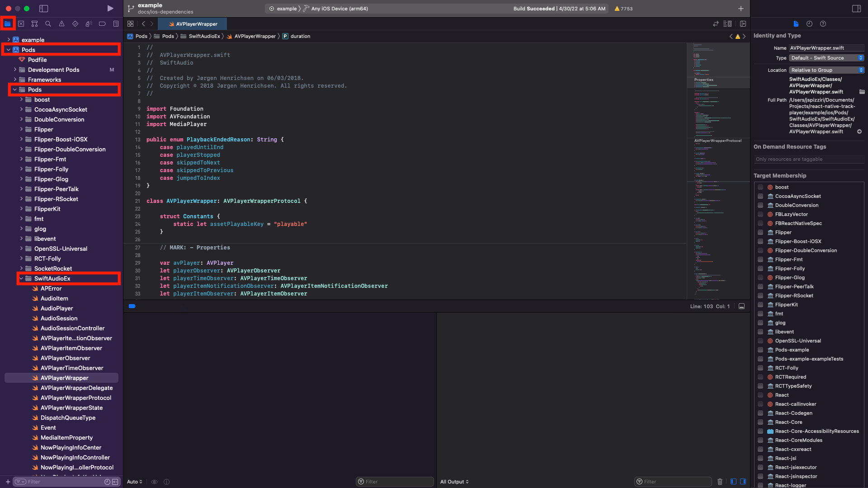This screenshot has height=488, width=868.
Task: Click the first Pods breadcrumb item
Action: click(x=142, y=36)
